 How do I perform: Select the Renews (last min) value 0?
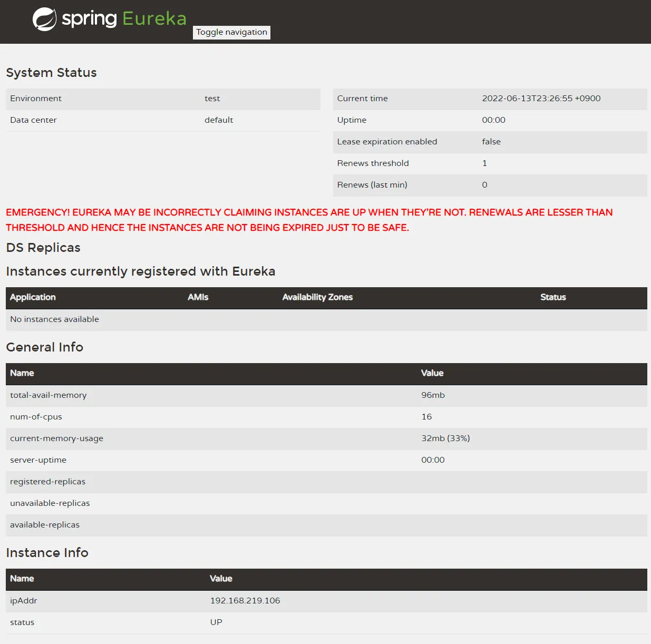484,185
